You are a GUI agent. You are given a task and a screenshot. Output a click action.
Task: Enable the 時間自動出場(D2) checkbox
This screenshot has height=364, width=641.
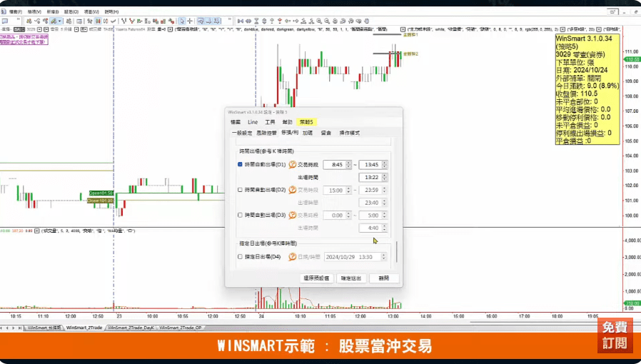click(x=240, y=190)
